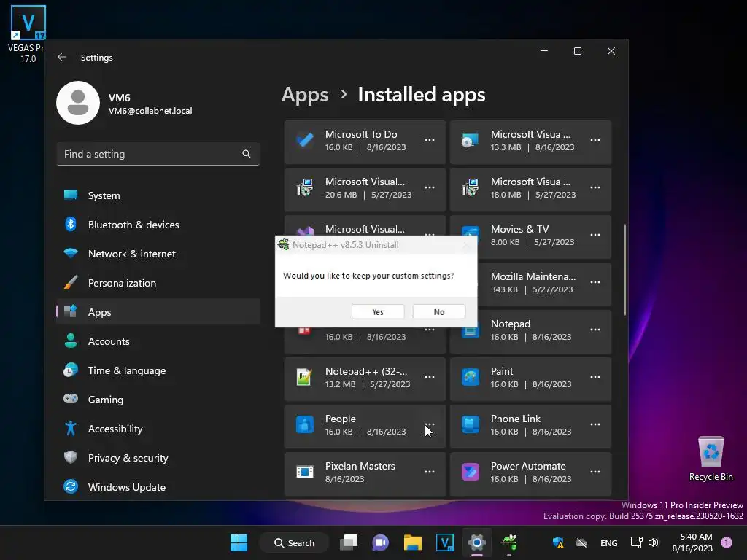Open more options for Notepad
The image size is (747, 560).
click(595, 330)
